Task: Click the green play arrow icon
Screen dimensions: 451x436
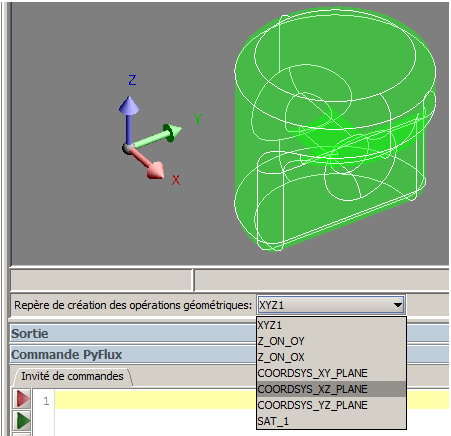Action: pyautogui.click(x=23, y=420)
